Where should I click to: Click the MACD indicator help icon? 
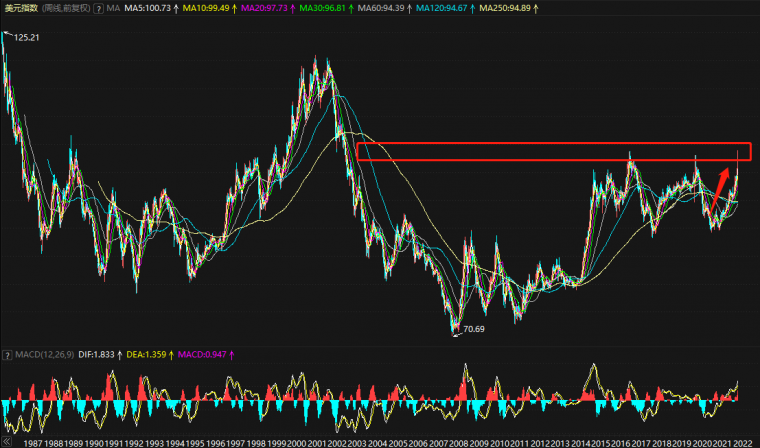7,355
